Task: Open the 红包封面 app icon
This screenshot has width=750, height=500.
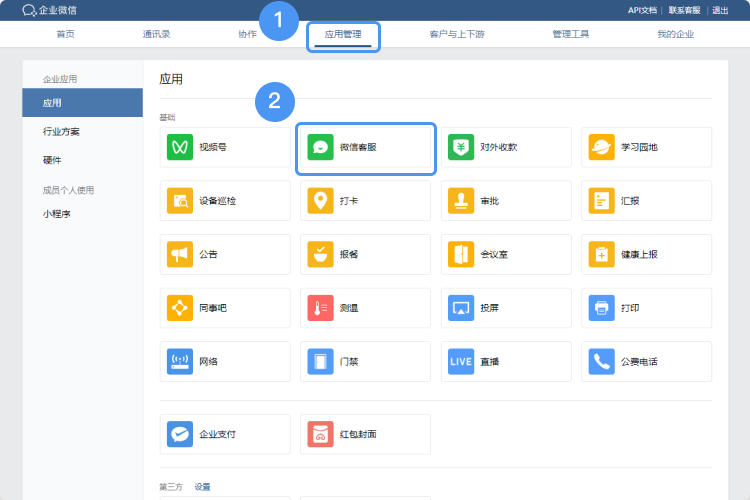Action: (320, 434)
